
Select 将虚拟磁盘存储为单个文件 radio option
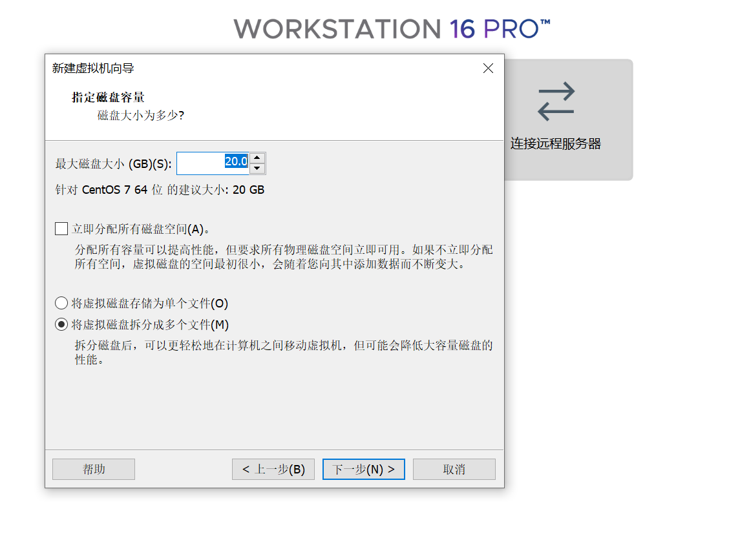(x=61, y=303)
